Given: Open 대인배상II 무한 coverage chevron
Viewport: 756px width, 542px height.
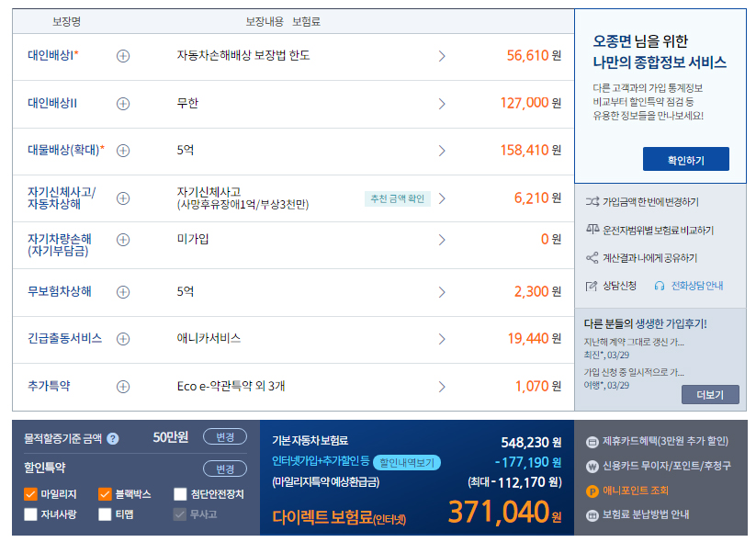Looking at the screenshot, I should point(442,104).
